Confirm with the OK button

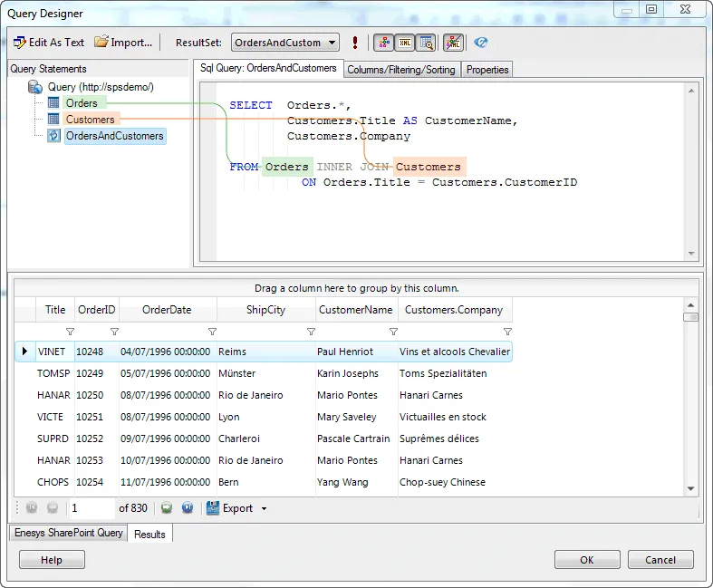coord(586,560)
